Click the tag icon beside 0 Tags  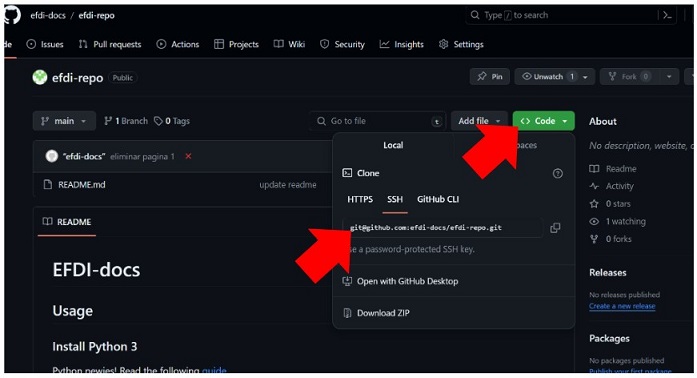point(158,121)
